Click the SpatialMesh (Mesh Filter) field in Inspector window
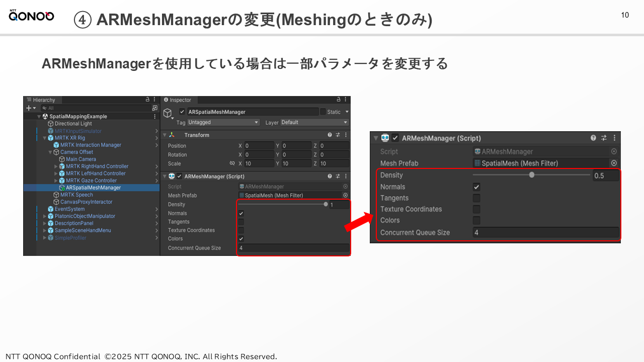This screenshot has width=644, height=362. pyautogui.click(x=290, y=195)
